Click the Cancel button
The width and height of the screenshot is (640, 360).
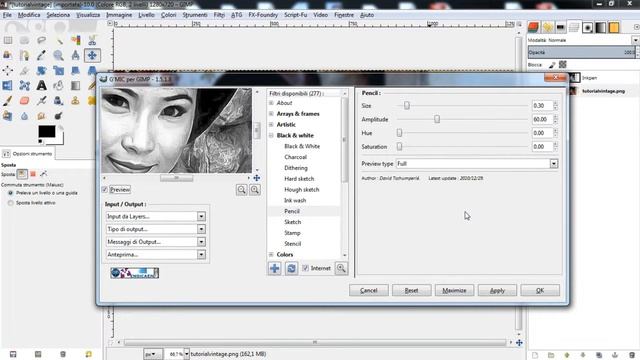[x=369, y=290]
